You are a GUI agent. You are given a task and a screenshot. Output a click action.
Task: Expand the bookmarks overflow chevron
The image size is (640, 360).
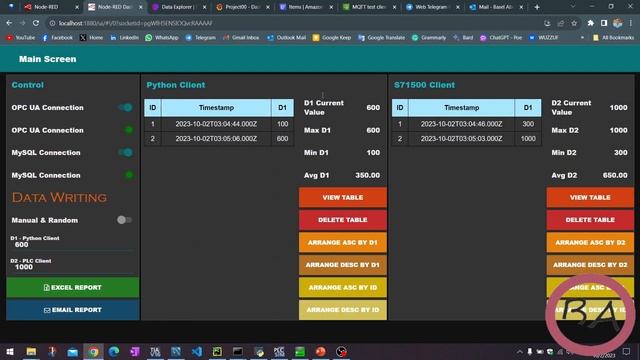582,38
